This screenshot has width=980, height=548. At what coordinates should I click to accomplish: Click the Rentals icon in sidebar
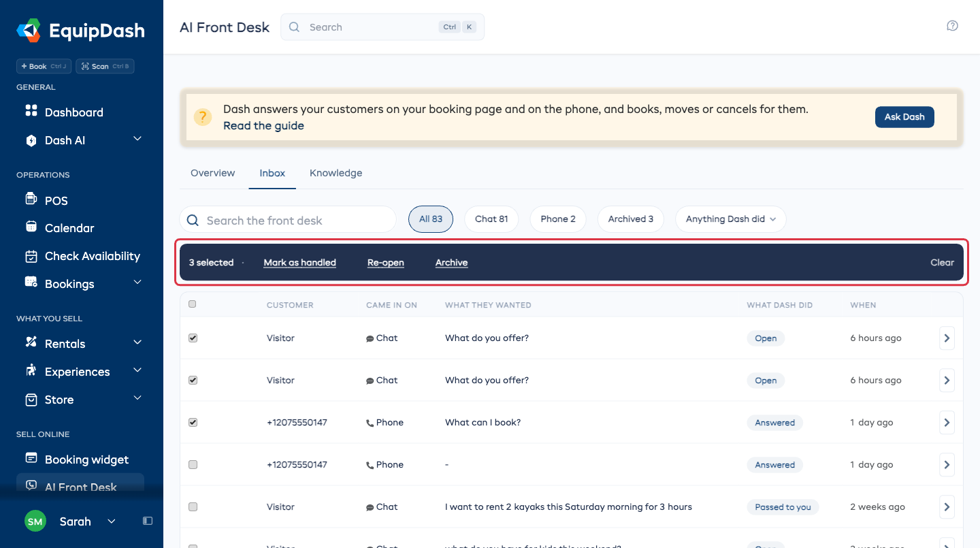31,342
